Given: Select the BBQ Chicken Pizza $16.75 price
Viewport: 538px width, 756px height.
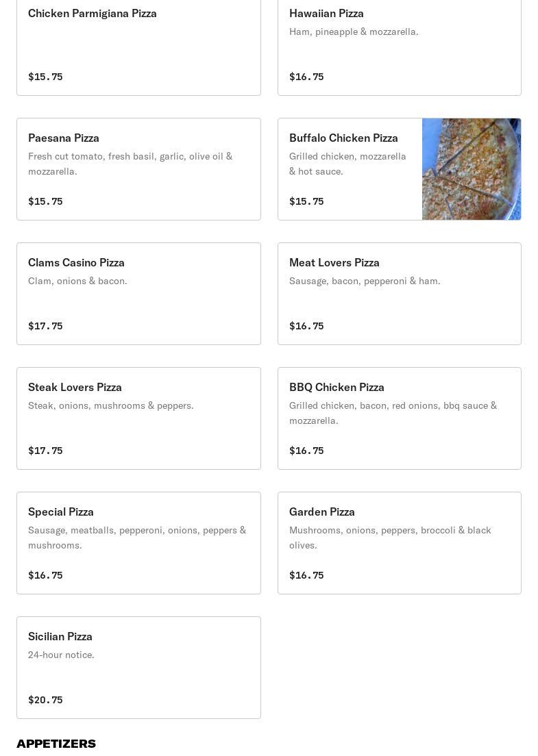Looking at the screenshot, I should [x=306, y=451].
